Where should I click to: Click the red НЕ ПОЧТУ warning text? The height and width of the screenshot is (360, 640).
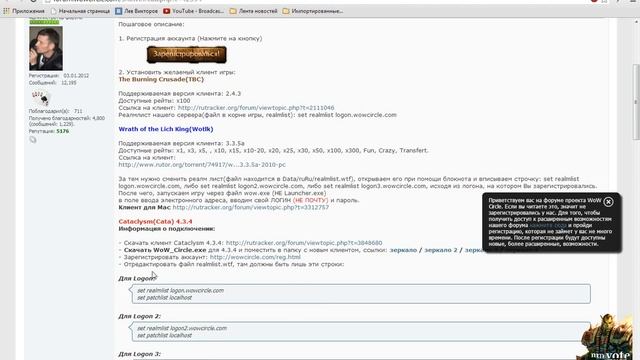pos(311,200)
